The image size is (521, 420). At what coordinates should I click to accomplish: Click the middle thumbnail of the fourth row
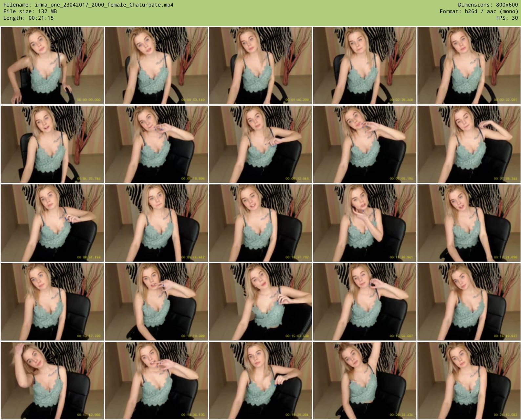[260, 302]
